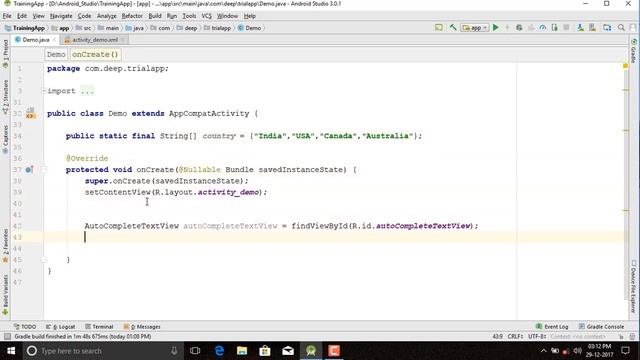This screenshot has height=360, width=640.
Task: Run the app with green play button
Action: (496, 28)
